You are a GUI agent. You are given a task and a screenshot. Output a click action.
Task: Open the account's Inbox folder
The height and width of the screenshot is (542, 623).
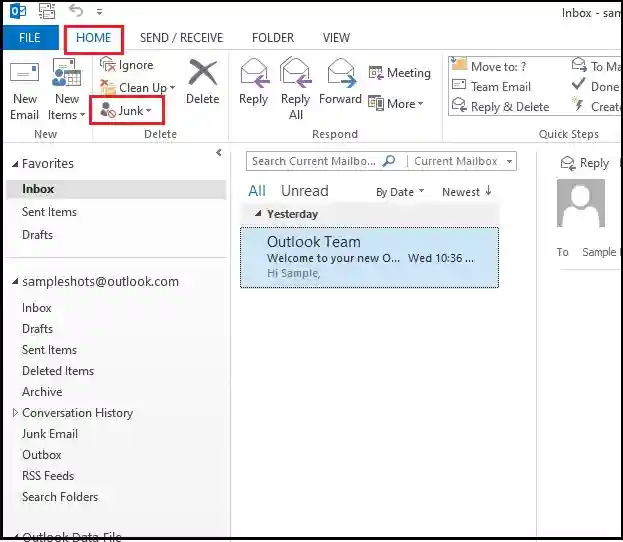coord(37,308)
